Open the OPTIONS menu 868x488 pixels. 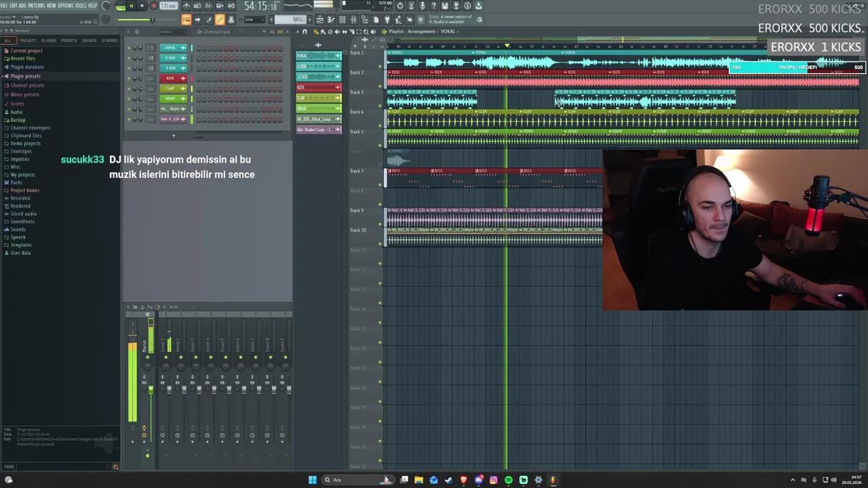pos(66,5)
